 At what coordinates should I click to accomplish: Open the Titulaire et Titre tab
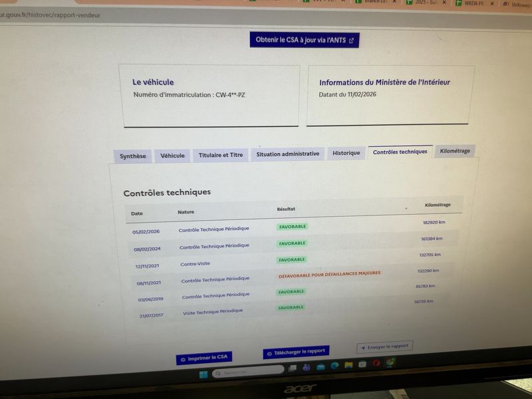click(x=221, y=155)
